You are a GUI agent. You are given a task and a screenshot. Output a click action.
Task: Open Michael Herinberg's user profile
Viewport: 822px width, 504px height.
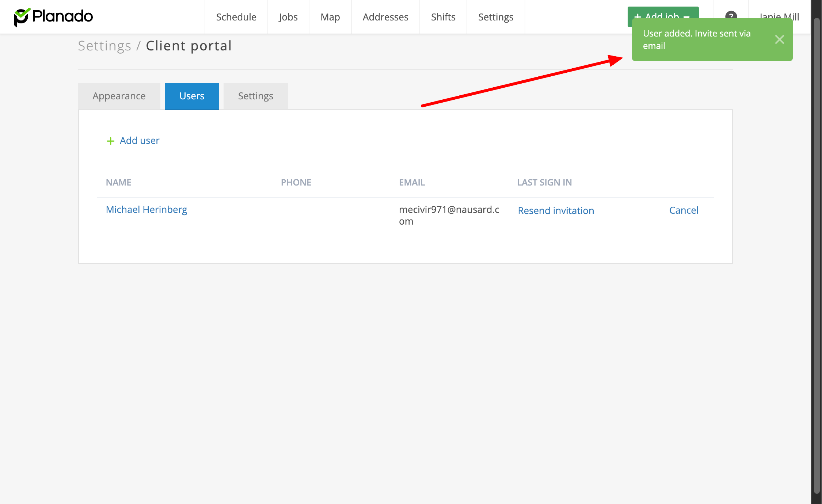(x=146, y=210)
